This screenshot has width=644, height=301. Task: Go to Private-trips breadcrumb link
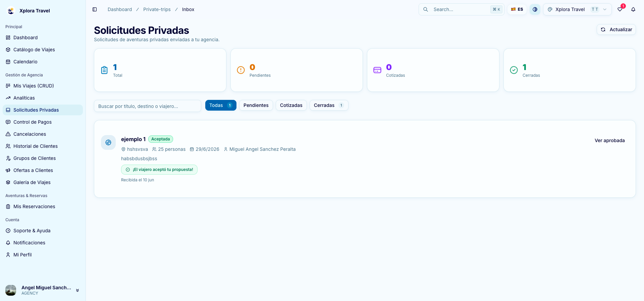pyautogui.click(x=157, y=9)
